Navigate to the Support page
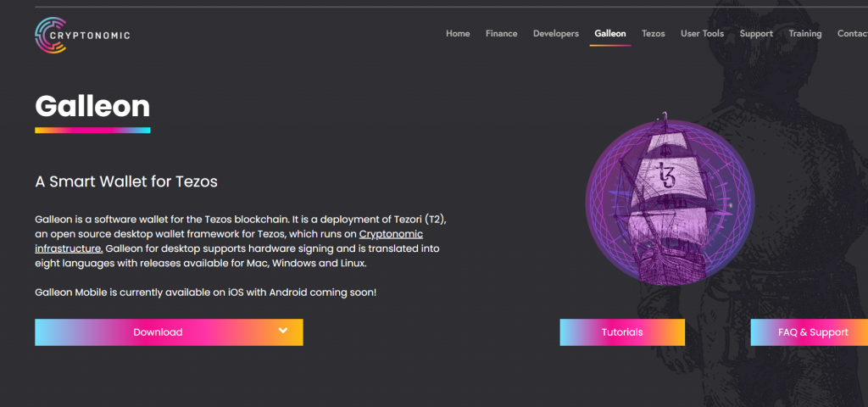This screenshot has height=407, width=868. (756, 34)
